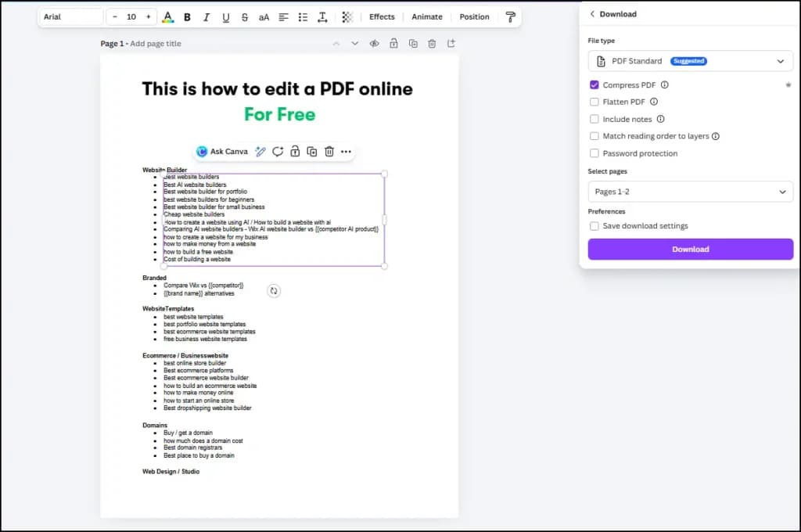Duplicate the selected text box
The height and width of the screenshot is (532, 801).
311,151
